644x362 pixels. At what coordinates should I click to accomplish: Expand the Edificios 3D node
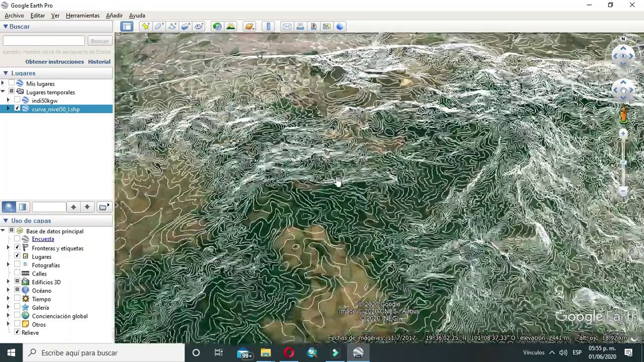coord(8,282)
